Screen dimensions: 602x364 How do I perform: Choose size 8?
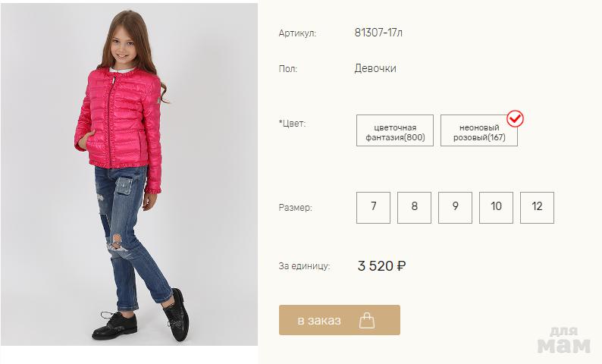click(414, 207)
